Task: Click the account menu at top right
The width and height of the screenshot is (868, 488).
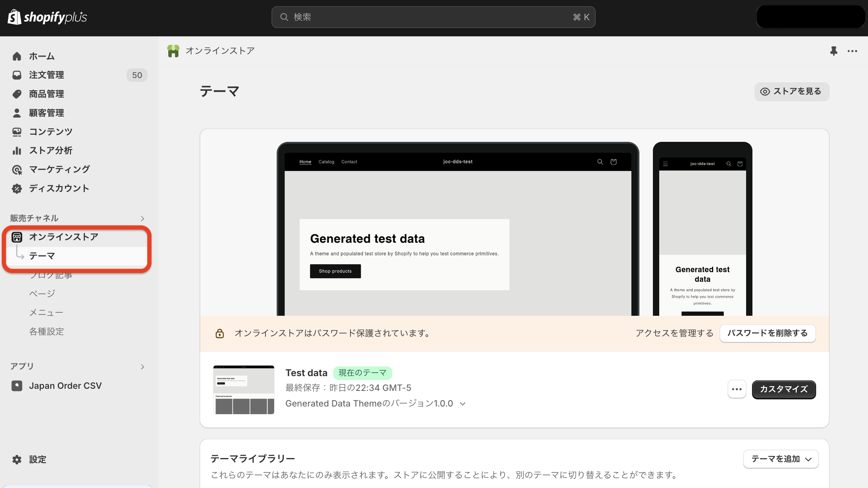Action: tap(810, 17)
